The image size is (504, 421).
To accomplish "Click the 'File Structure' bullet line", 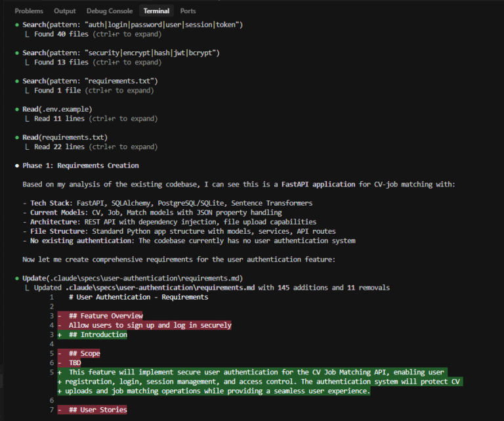I will click(x=179, y=231).
